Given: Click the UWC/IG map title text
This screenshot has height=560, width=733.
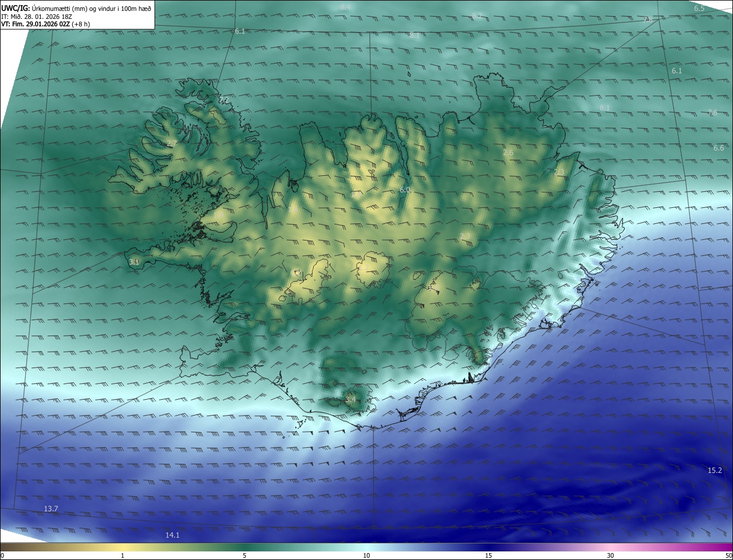Looking at the screenshot, I should coord(76,7).
